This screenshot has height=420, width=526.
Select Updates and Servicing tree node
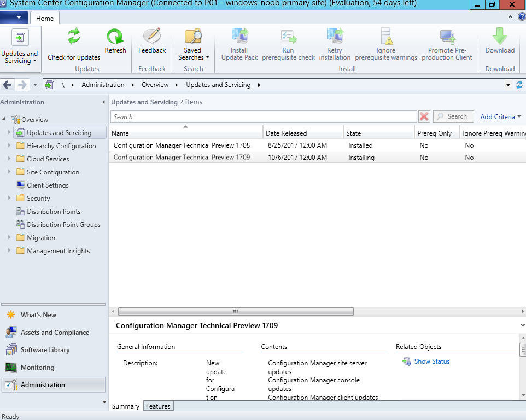[59, 133]
